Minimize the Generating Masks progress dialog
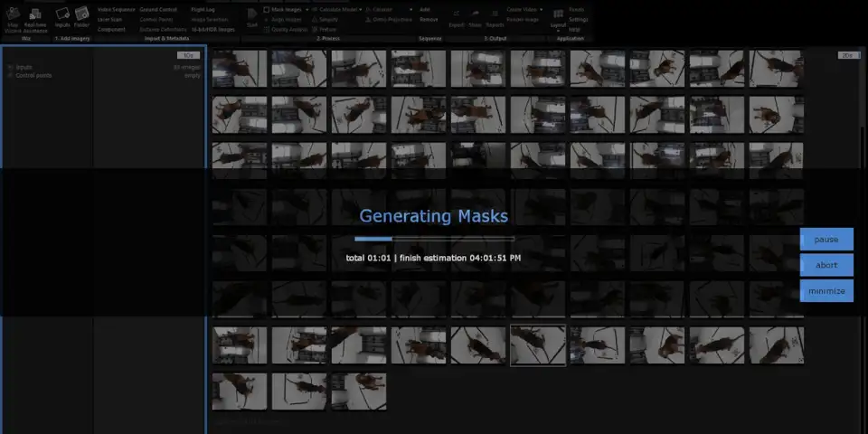 (826, 291)
